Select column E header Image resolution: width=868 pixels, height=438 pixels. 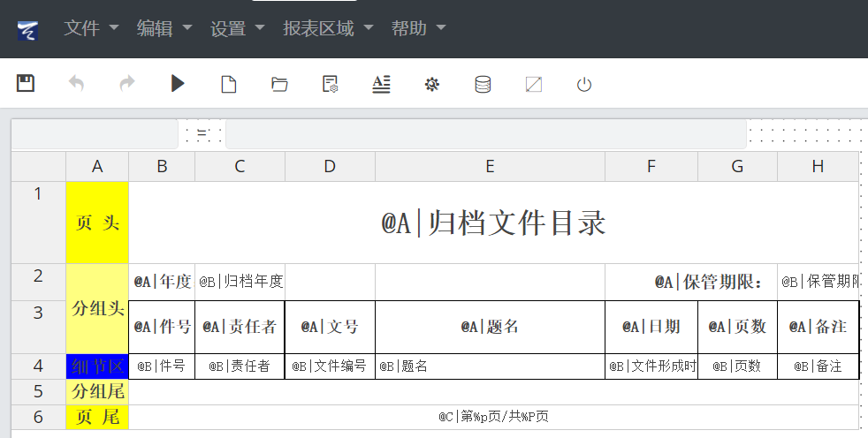(490, 166)
